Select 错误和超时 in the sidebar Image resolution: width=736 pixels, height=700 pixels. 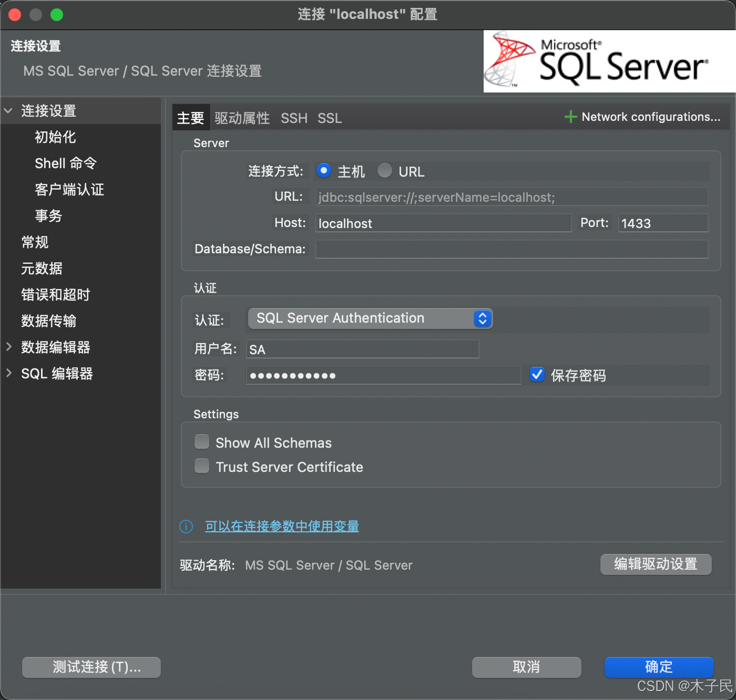55,295
